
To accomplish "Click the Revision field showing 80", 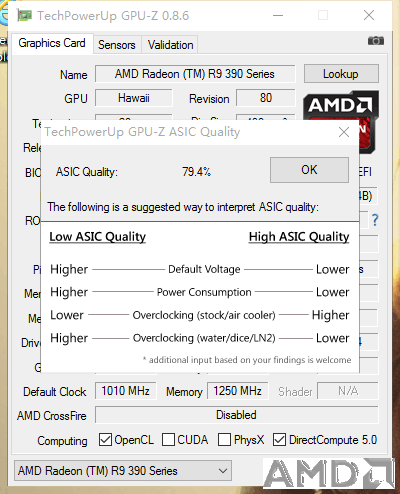I will [x=266, y=98].
